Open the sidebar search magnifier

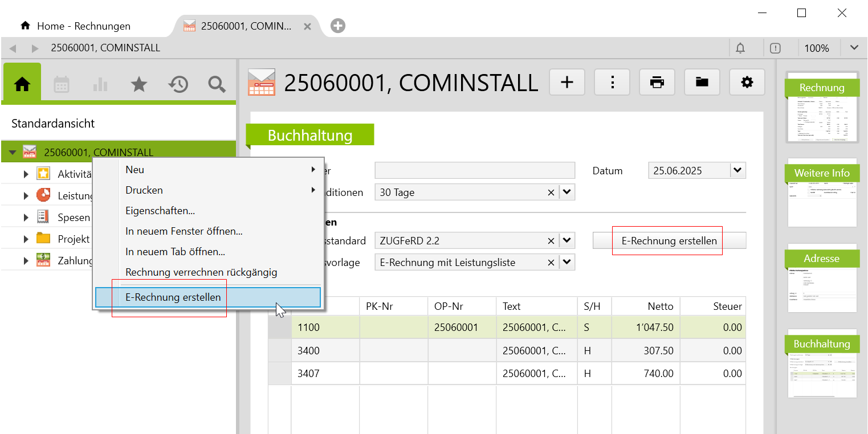click(217, 84)
